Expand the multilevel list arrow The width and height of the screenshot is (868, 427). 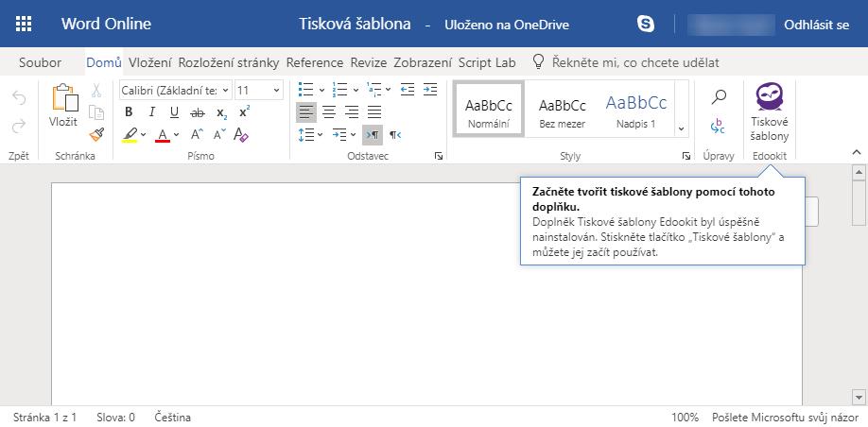click(x=388, y=90)
